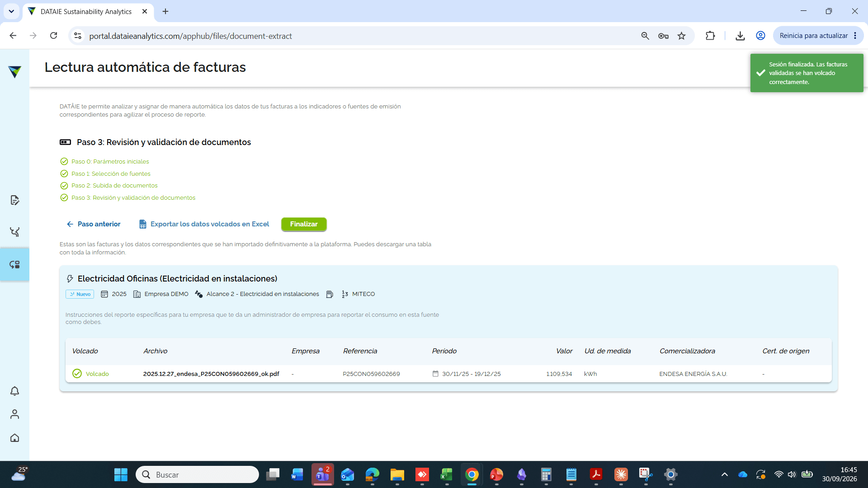Click the Nuevo badge

coord(80,294)
